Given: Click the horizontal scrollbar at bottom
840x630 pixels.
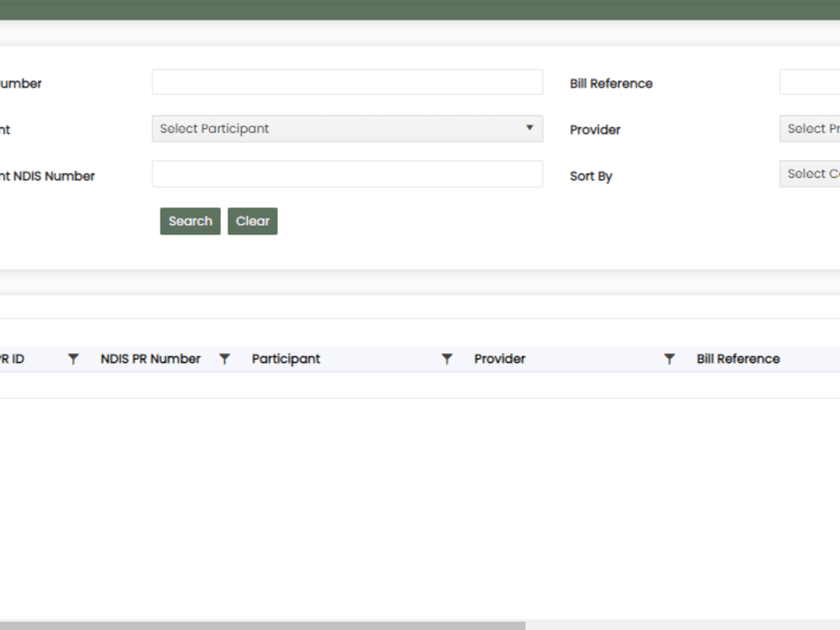Looking at the screenshot, I should click(x=262, y=626).
